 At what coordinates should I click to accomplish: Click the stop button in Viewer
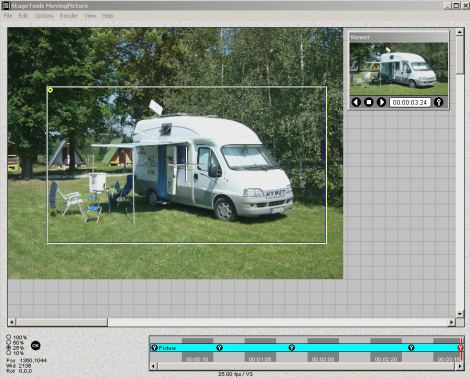pyautogui.click(x=369, y=102)
